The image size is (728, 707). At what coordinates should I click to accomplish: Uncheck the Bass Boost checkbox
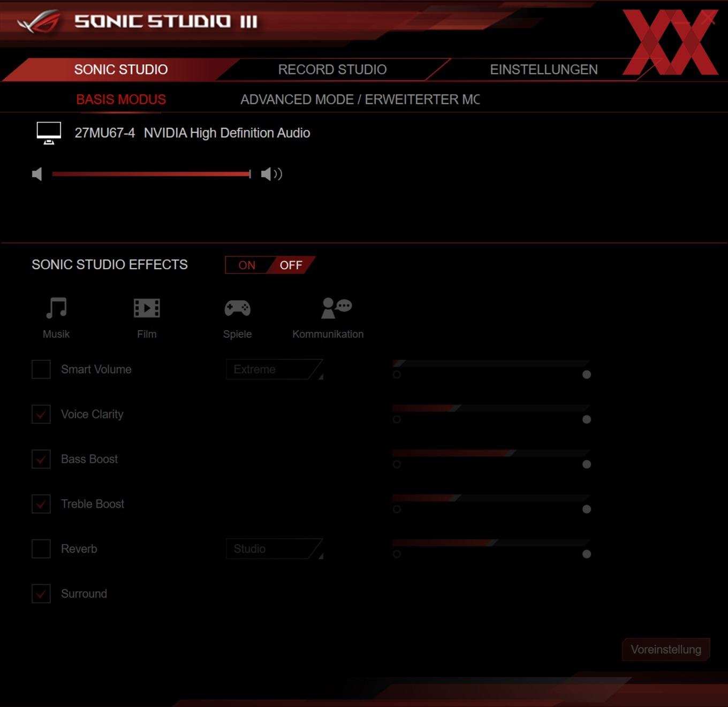click(x=41, y=459)
